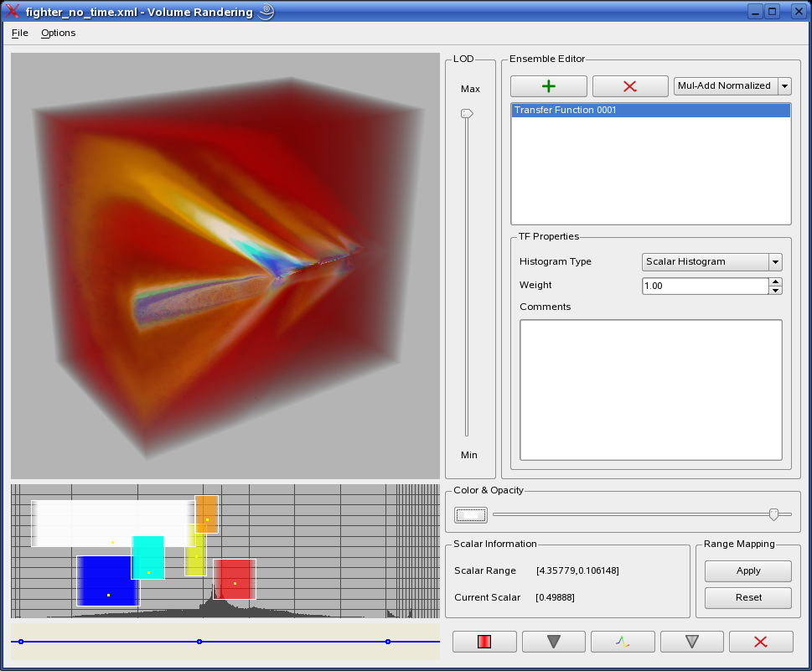Viewport: 812px width, 671px height.
Task: Click the Mul-Add Normalized dropdown arrow
Action: [784, 86]
